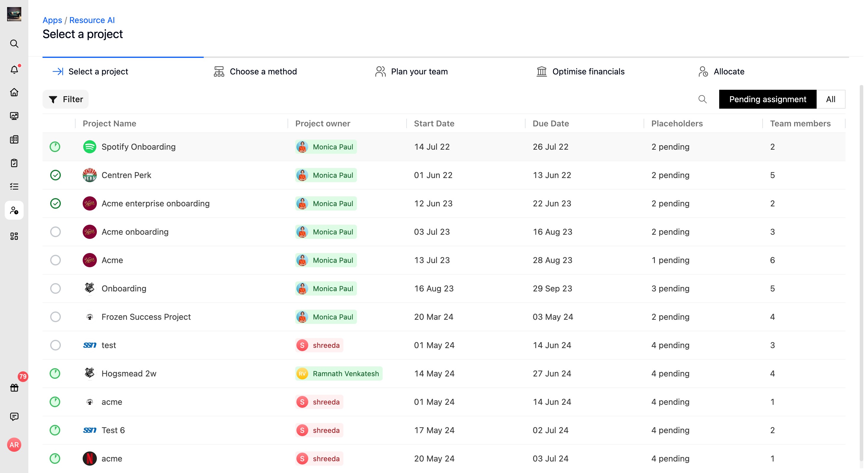Screen dimensions: 868x473
Task: Click the Spotify logo of Spotify Onboarding
Action: coord(90,147)
